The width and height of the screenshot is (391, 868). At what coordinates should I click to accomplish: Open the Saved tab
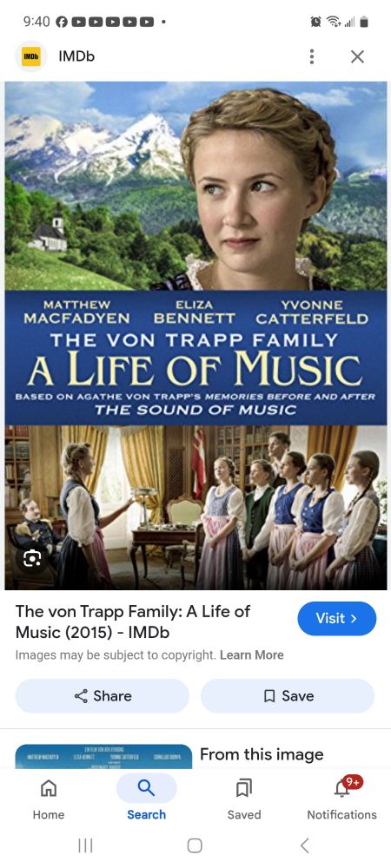pyautogui.click(x=244, y=799)
